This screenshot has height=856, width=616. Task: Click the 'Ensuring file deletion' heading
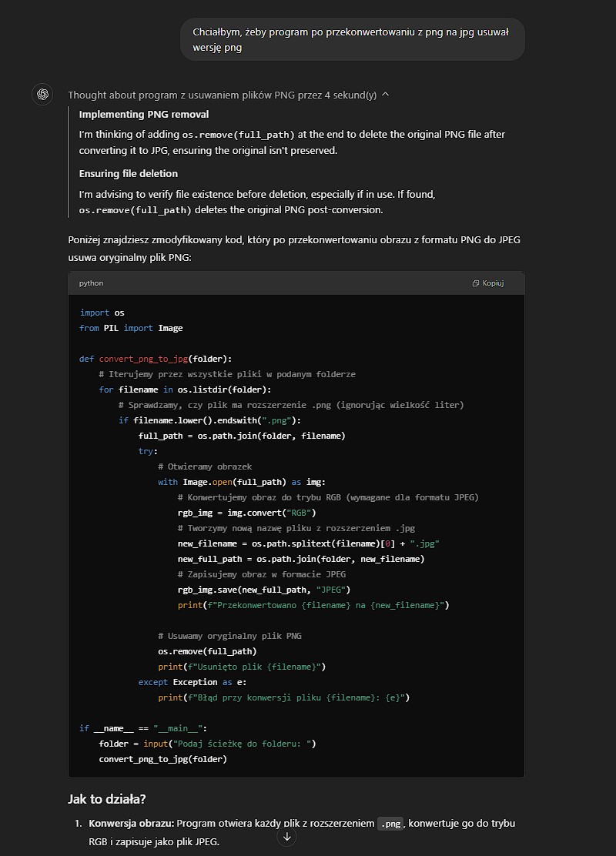tap(129, 174)
